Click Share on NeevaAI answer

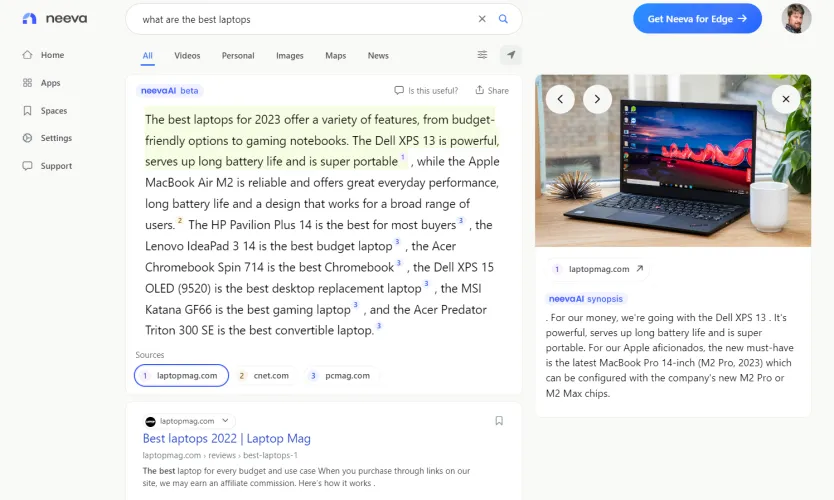(492, 90)
